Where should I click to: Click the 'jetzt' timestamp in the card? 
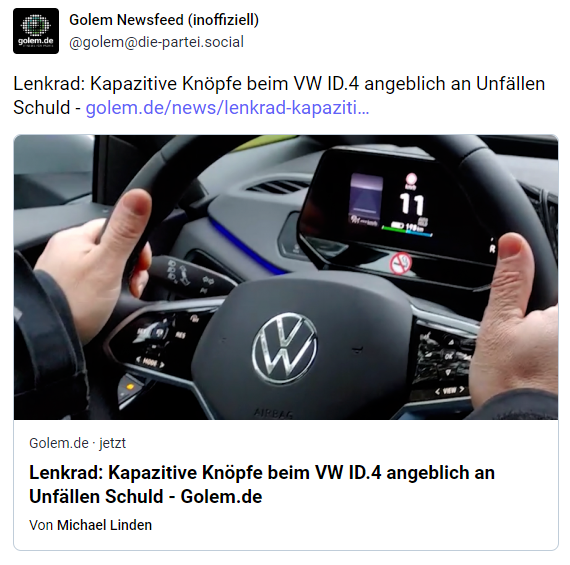click(x=112, y=443)
